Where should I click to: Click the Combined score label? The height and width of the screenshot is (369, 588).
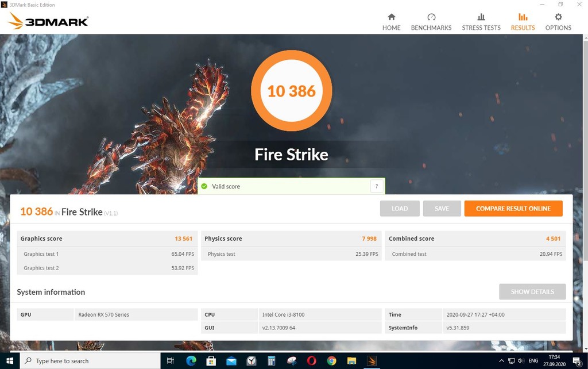[x=411, y=239]
